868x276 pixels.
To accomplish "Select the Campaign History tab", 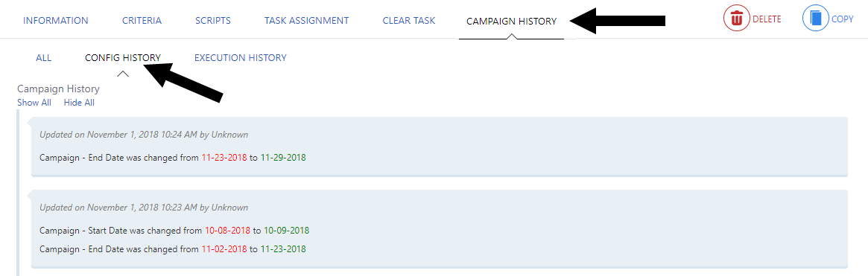I will point(511,22).
